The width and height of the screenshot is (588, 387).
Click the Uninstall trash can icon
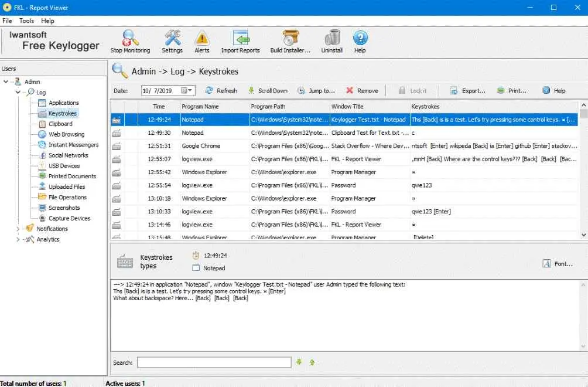[x=332, y=41]
